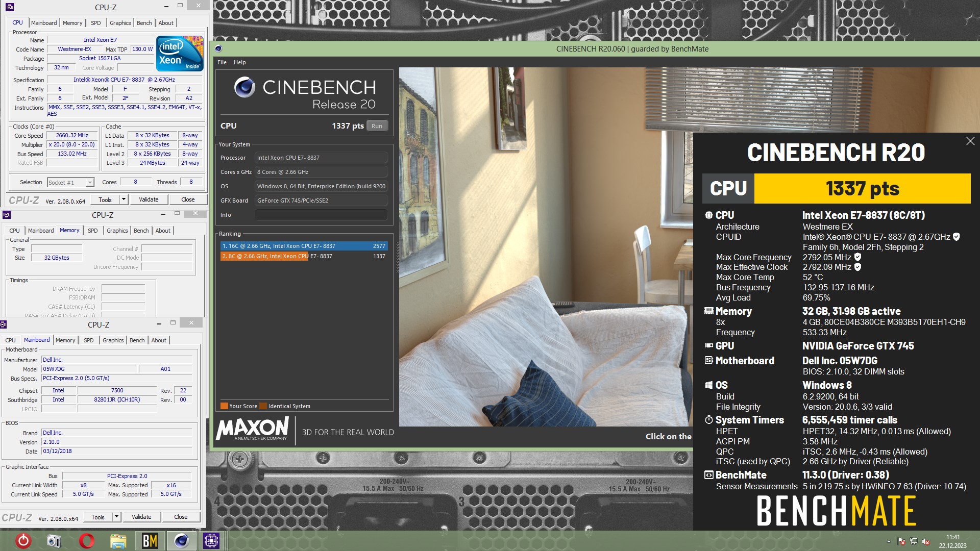Click Run button for CPU test
This screenshot has width=980, height=551.
click(377, 126)
